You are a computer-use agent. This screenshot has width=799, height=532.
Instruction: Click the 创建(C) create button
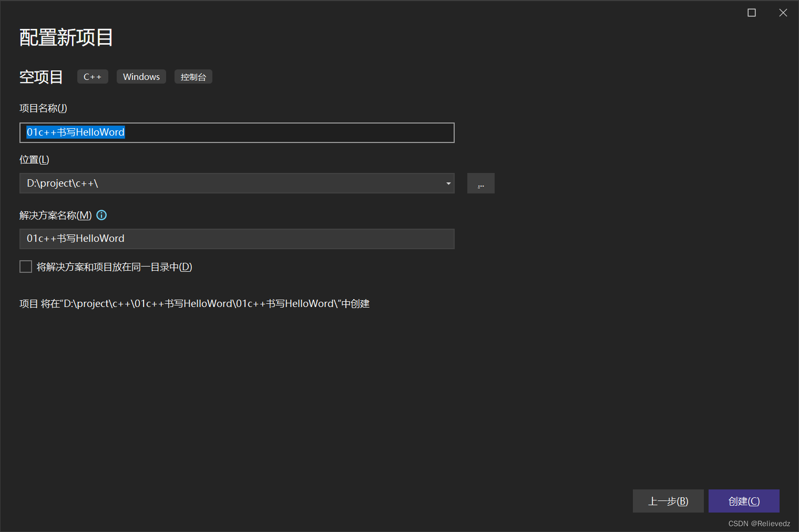pyautogui.click(x=744, y=501)
